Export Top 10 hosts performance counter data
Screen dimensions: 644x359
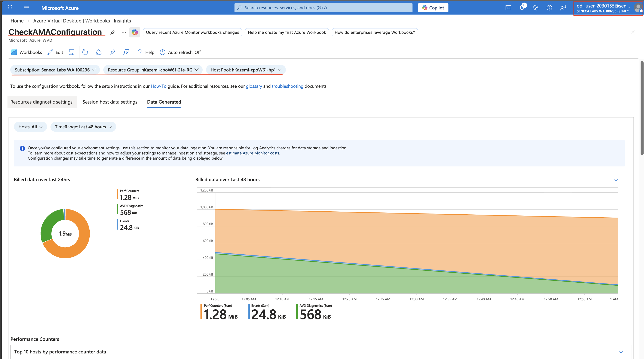coord(621,352)
